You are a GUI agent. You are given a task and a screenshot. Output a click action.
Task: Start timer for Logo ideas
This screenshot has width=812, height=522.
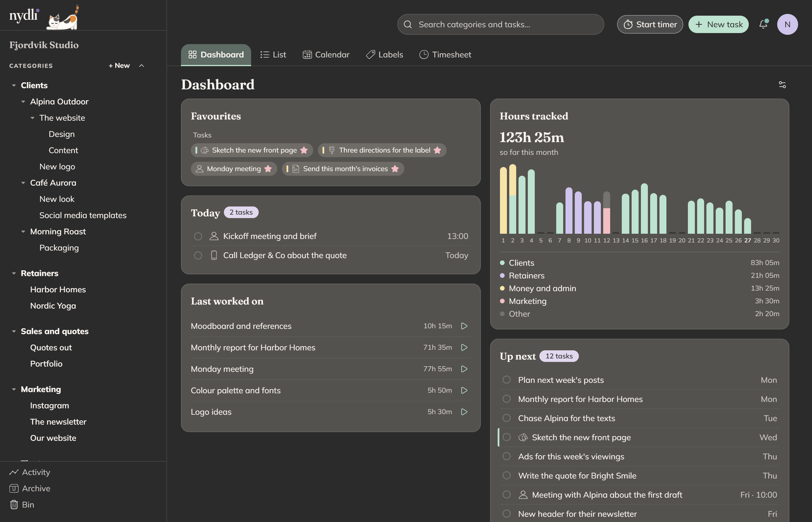[464, 412]
